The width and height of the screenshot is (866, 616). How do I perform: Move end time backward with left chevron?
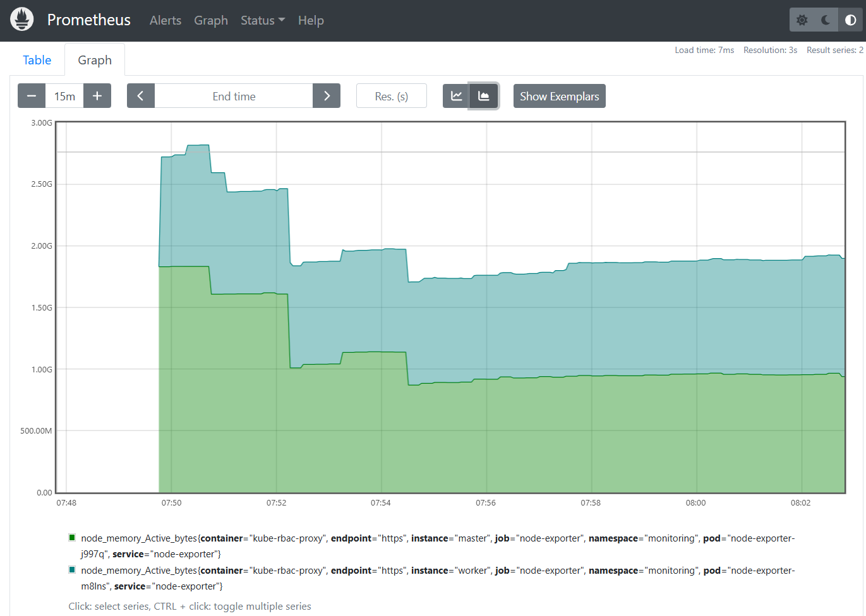[141, 96]
